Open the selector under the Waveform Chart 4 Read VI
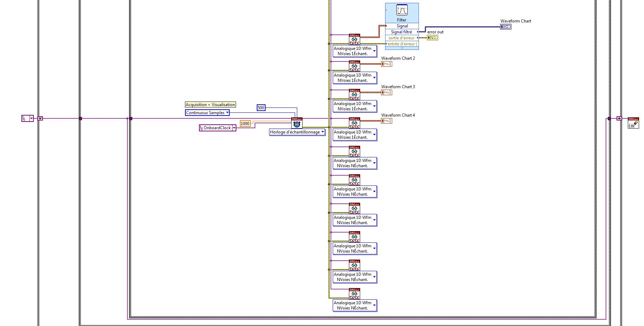644x326 pixels. (355, 135)
